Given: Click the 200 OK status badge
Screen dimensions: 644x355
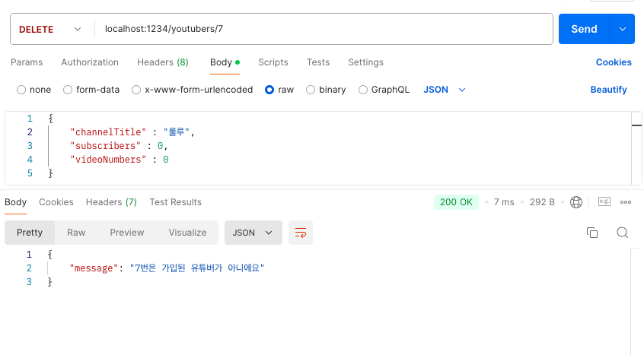Looking at the screenshot, I should (x=456, y=202).
